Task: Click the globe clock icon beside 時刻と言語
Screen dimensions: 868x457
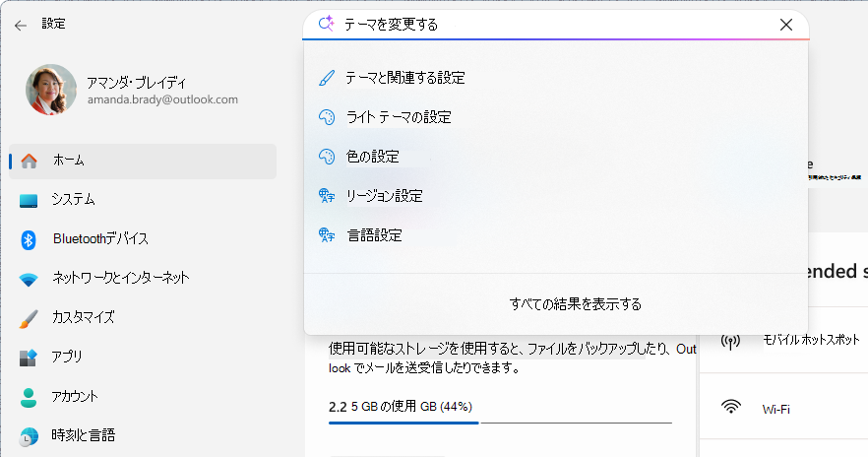Action: [29, 436]
